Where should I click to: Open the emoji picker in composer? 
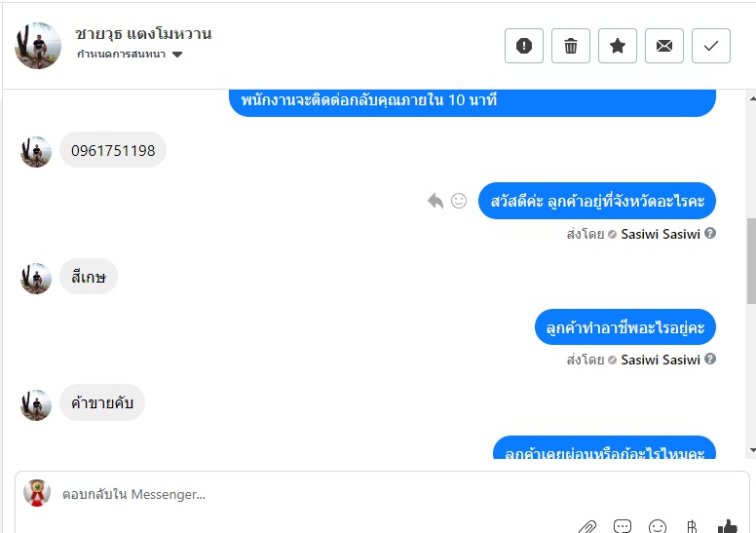click(x=658, y=527)
